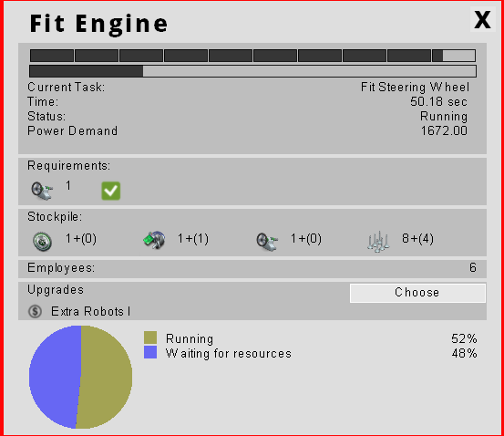Click the Employees count row

(x=252, y=269)
